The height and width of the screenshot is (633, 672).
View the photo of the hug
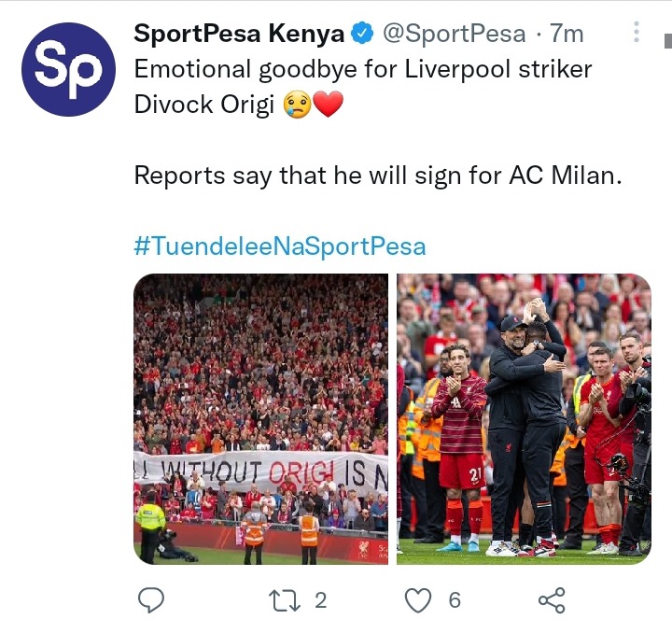[524, 419]
